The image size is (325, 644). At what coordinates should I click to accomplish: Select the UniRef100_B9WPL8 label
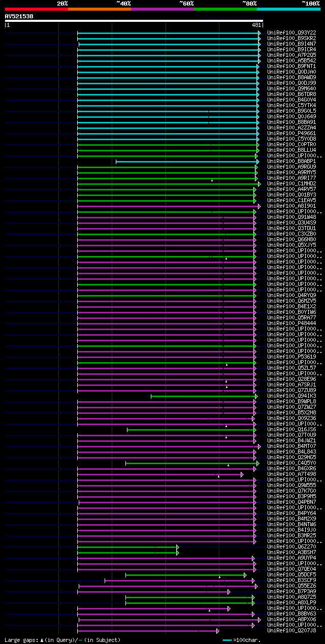pyautogui.click(x=291, y=401)
